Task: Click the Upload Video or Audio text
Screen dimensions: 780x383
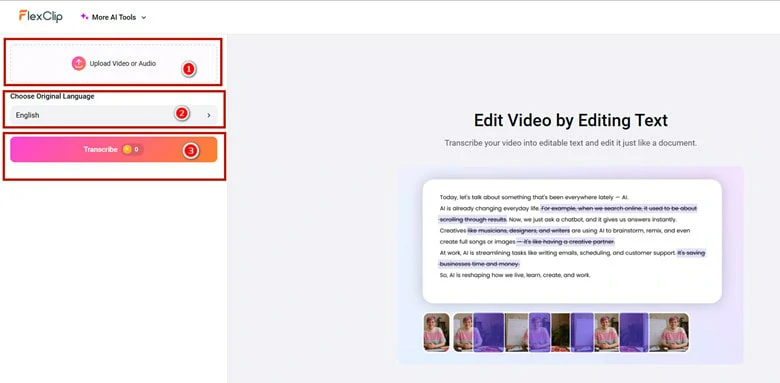Action: (122, 64)
